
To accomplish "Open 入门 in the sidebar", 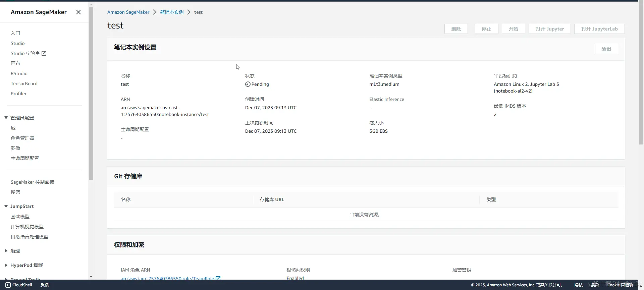I will click(x=15, y=33).
